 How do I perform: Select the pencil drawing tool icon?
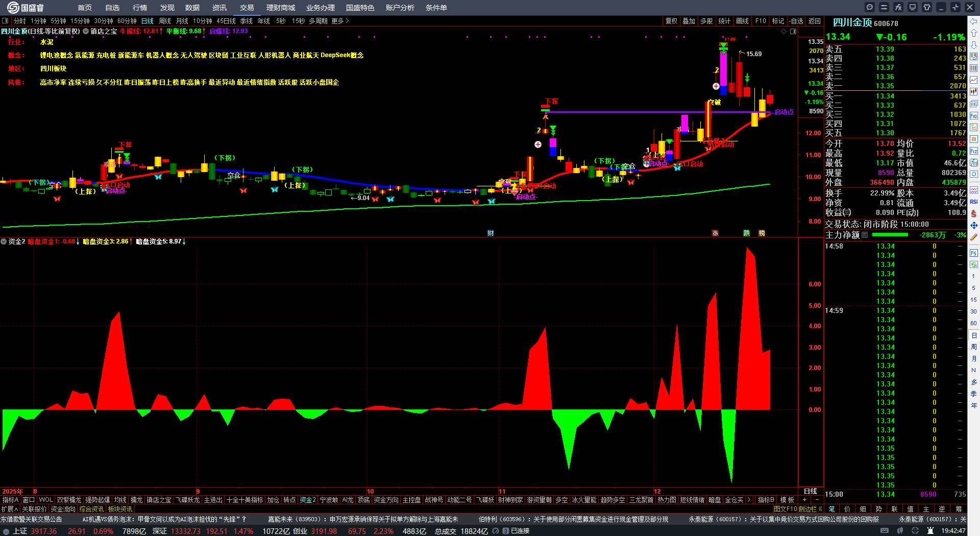point(974,237)
